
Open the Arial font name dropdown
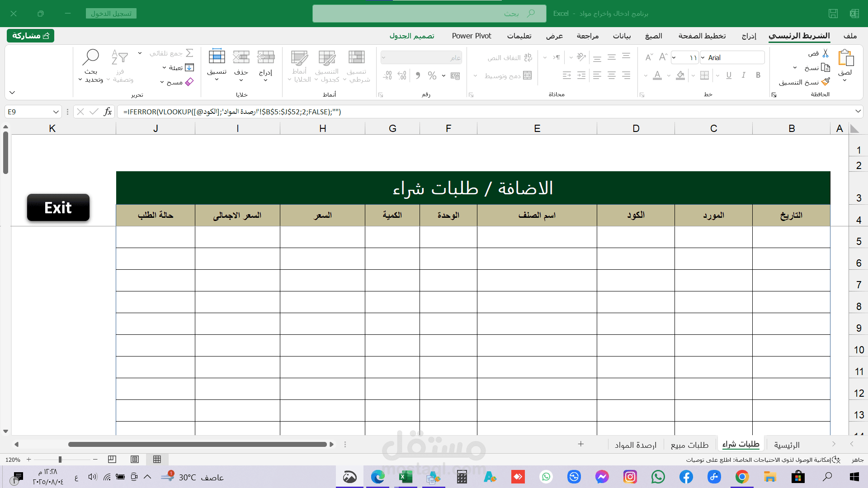click(x=703, y=58)
